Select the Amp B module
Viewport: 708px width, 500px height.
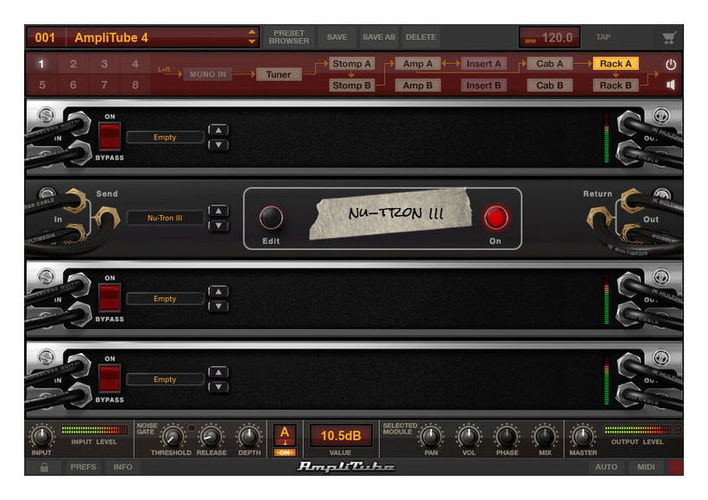418,85
